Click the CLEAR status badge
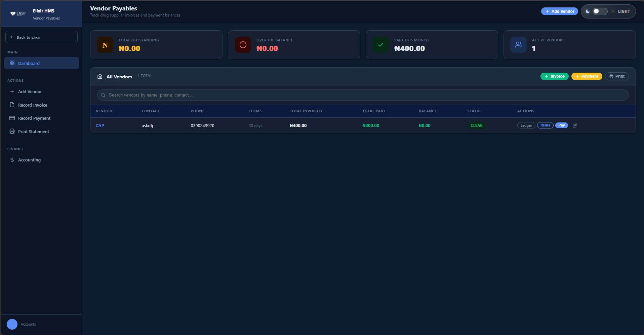Image resolution: width=644 pixels, height=335 pixels. coord(477,125)
